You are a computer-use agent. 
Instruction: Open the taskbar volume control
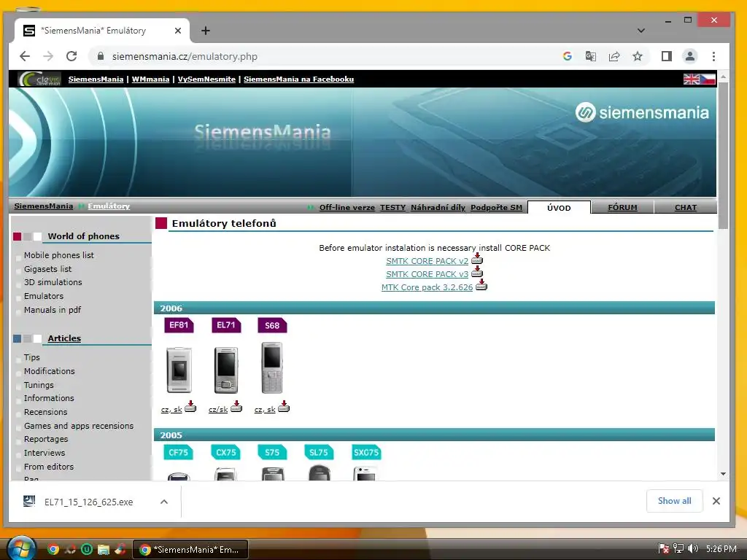693,549
